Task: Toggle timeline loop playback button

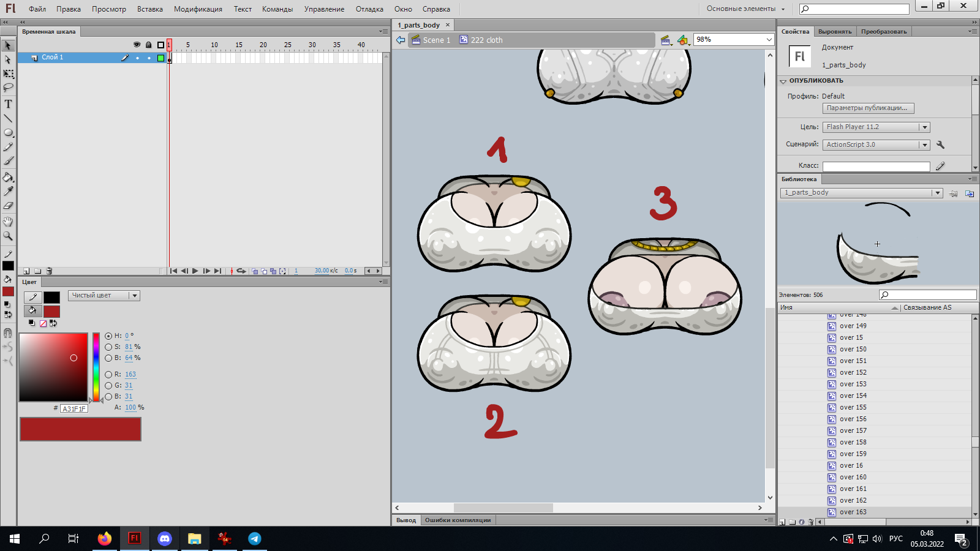Action: pos(241,271)
